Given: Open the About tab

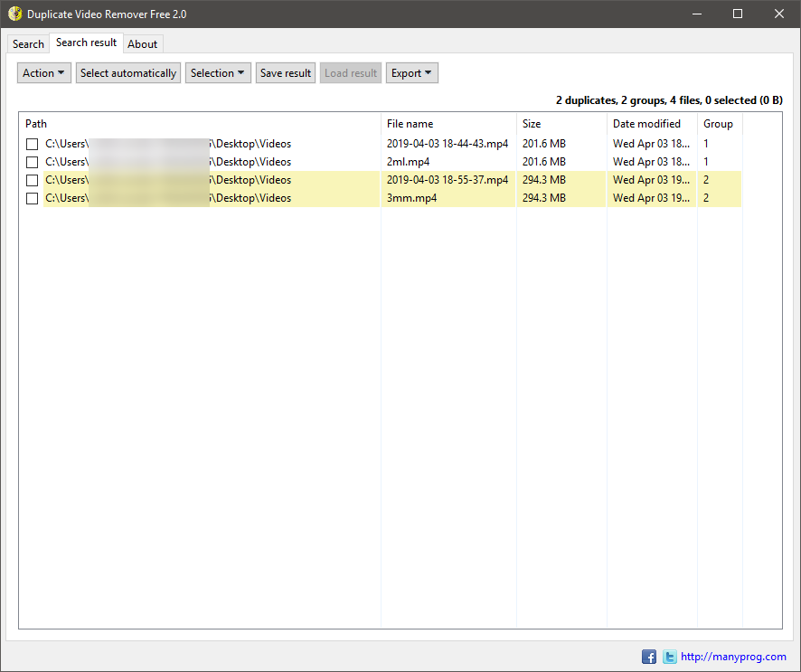Looking at the screenshot, I should pyautogui.click(x=143, y=44).
